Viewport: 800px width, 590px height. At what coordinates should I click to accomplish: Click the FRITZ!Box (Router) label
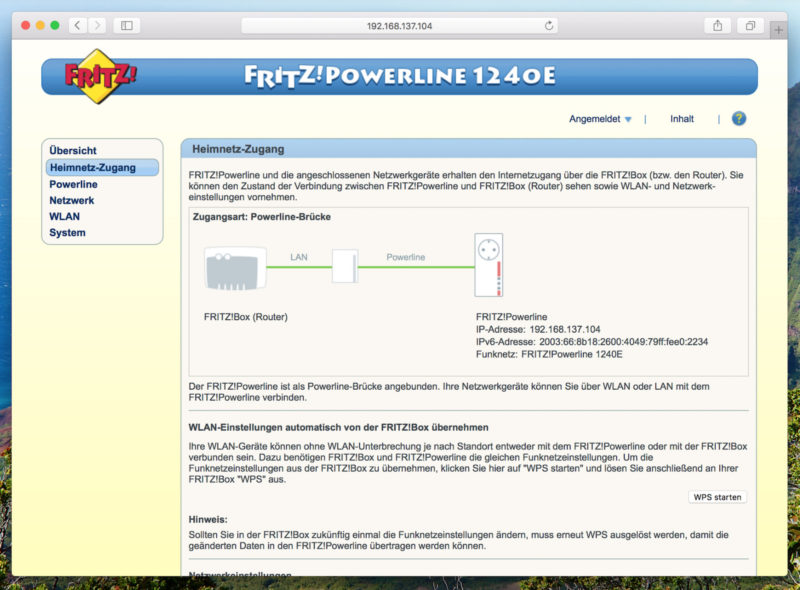245,317
